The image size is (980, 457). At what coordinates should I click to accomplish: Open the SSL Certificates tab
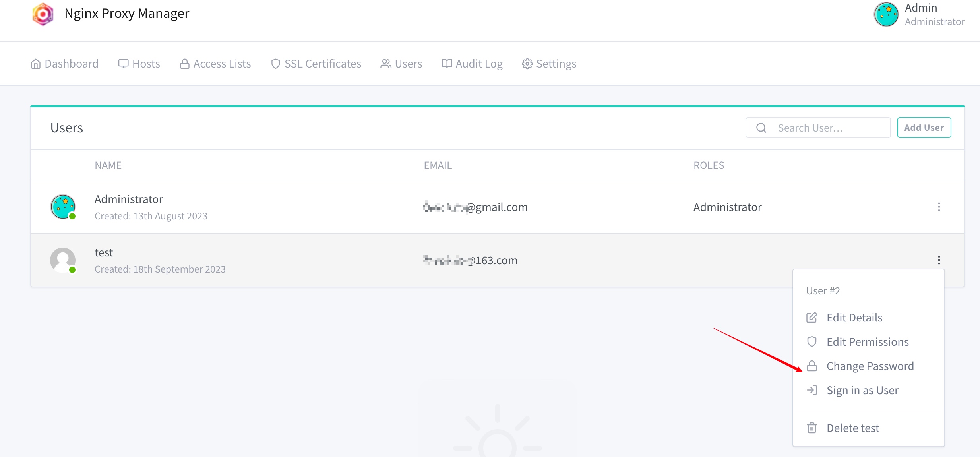click(x=316, y=64)
